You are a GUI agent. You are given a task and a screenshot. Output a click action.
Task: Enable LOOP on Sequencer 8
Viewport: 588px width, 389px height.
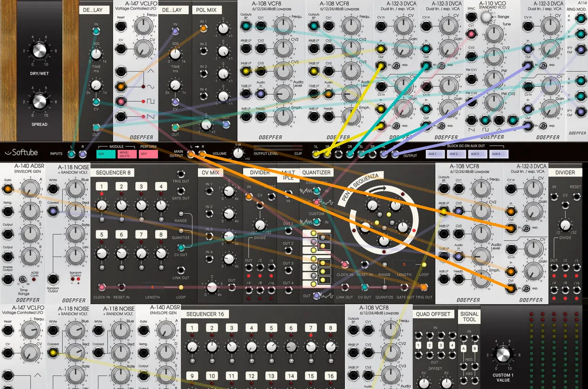[x=181, y=287]
